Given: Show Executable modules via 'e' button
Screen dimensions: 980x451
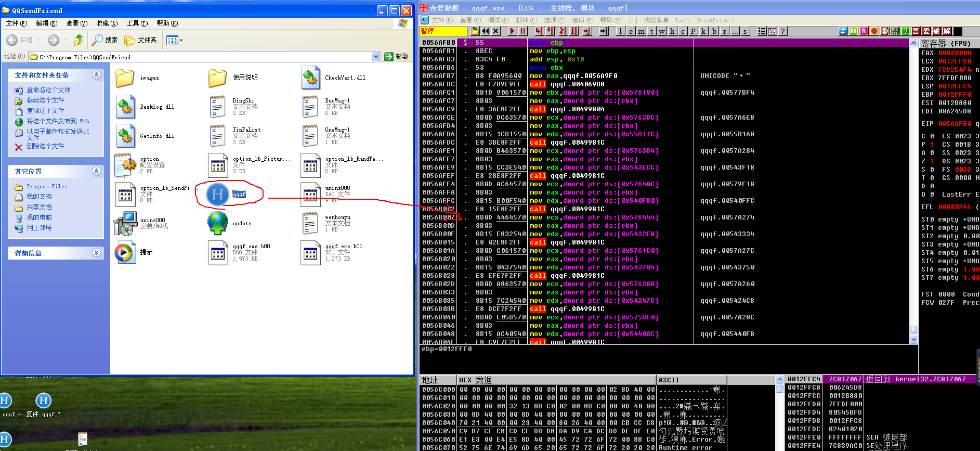Looking at the screenshot, I should pyautogui.click(x=631, y=31).
